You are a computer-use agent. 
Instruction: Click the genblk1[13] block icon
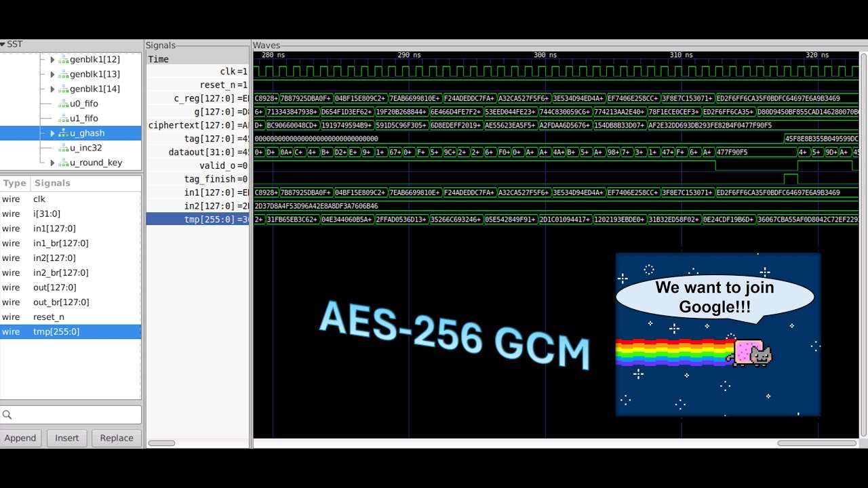(x=64, y=75)
